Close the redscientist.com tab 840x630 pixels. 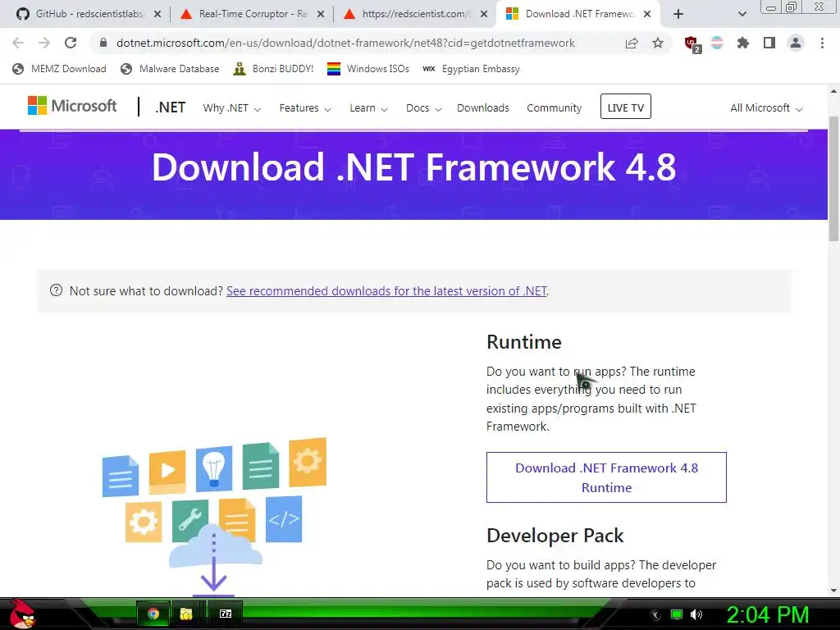tap(484, 15)
